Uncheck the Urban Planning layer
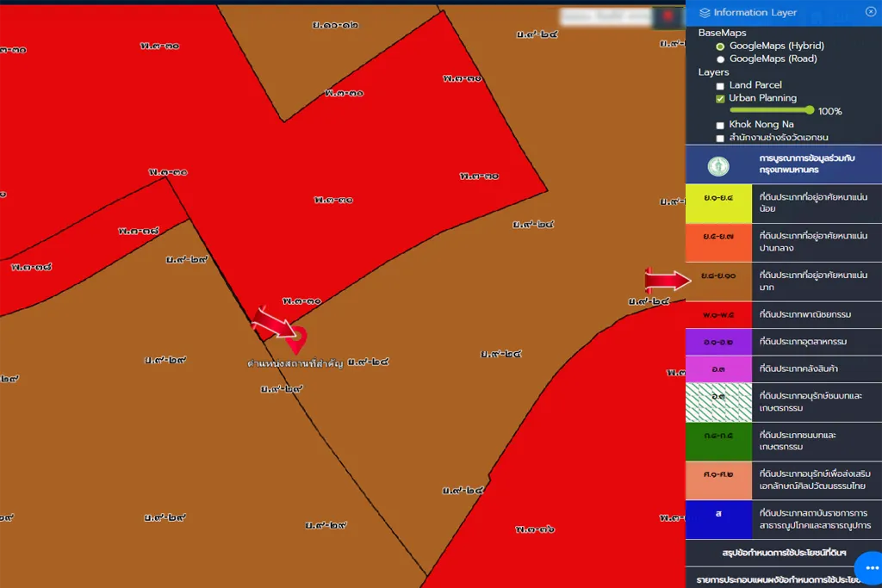 pyautogui.click(x=720, y=99)
